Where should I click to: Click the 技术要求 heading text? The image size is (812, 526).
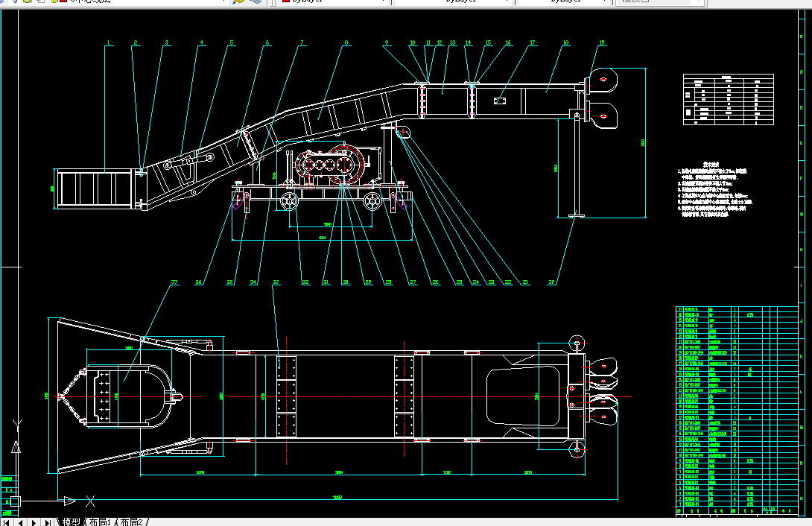(711, 165)
